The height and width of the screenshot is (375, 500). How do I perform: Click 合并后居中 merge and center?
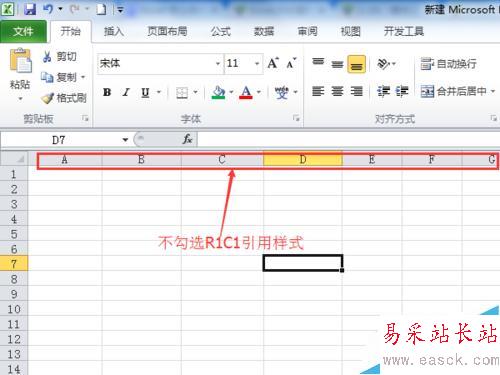point(453,91)
